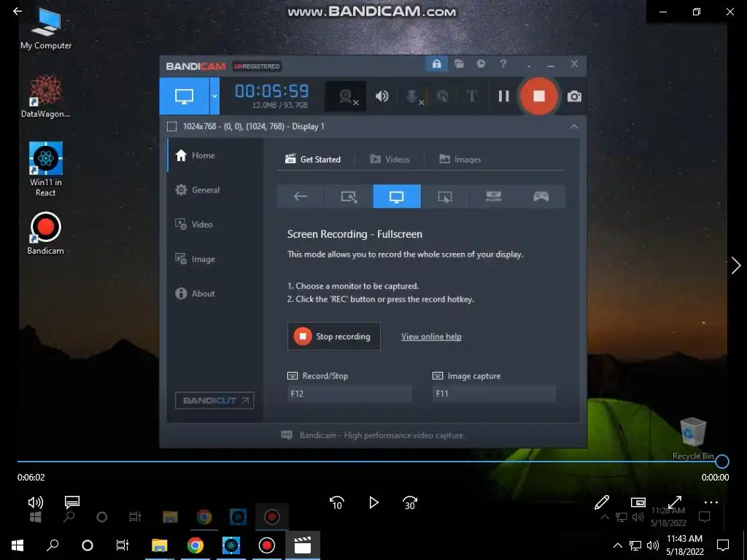Click the Bandicam lock icon
747x560 pixels.
tap(436, 64)
